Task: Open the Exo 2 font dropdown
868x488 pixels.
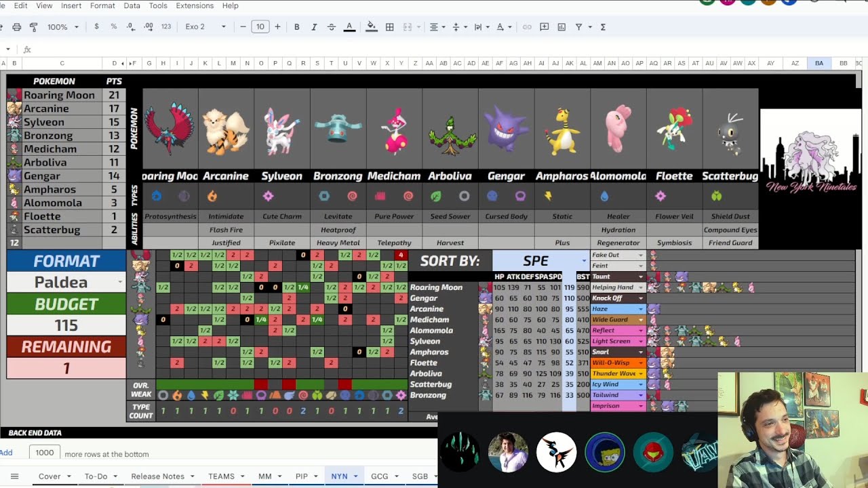Action: [205, 27]
